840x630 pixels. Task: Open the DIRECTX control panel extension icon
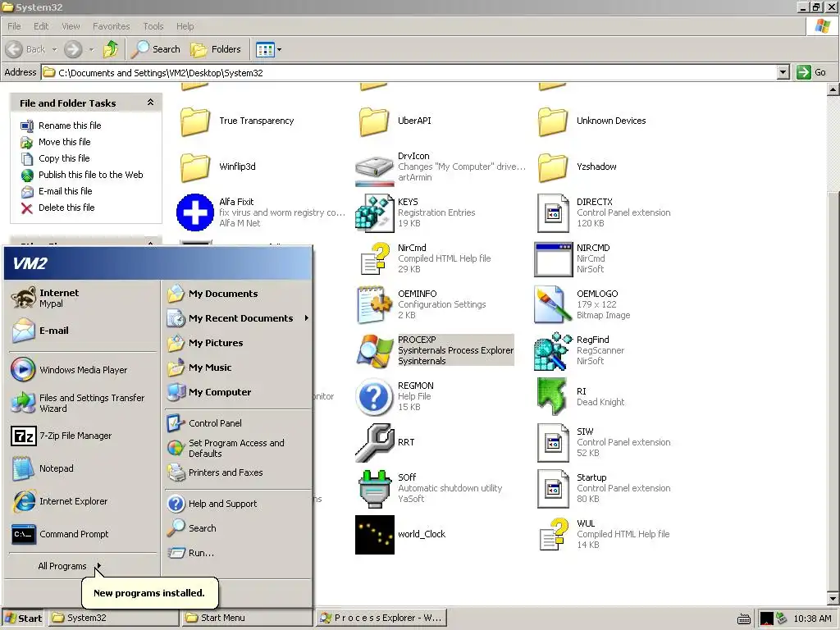[x=553, y=213]
